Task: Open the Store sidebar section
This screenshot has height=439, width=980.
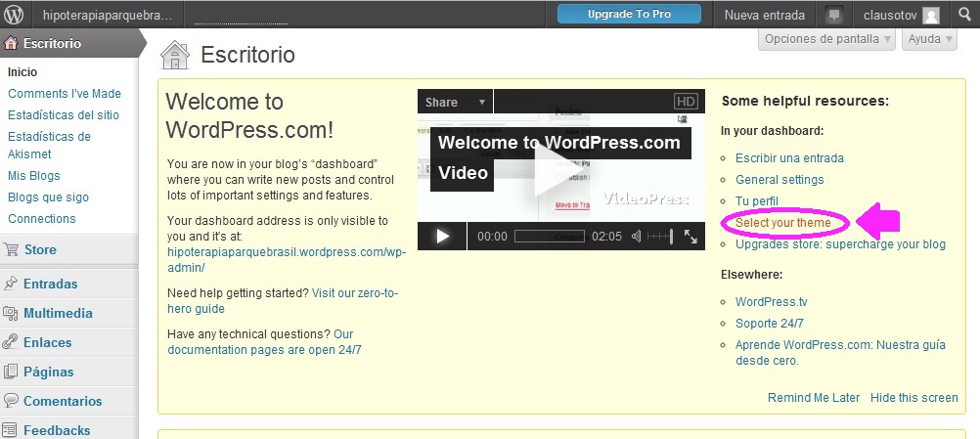Action: [40, 249]
